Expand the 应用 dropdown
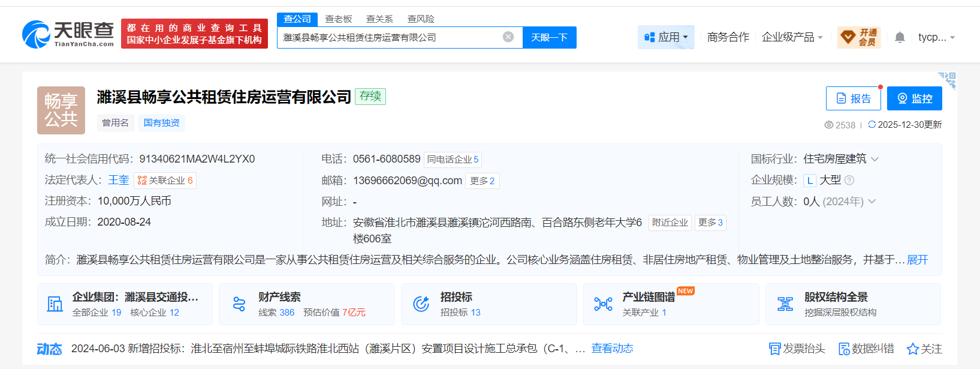The image size is (980, 369). 666,37
